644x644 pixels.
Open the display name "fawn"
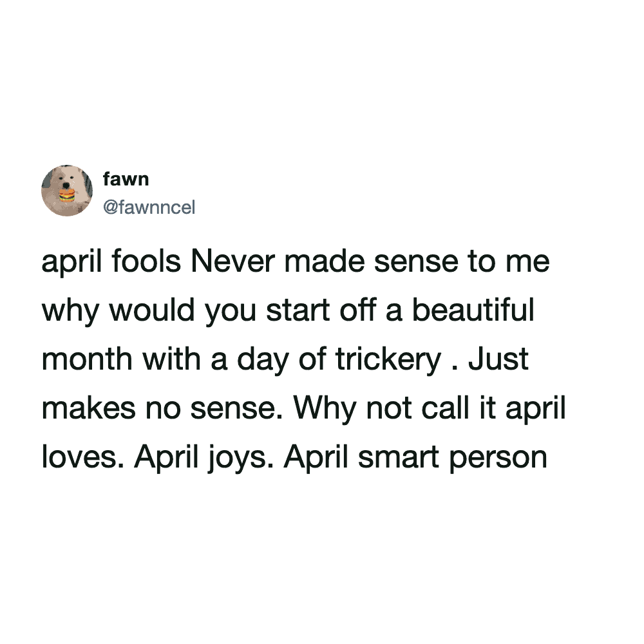[126, 179]
